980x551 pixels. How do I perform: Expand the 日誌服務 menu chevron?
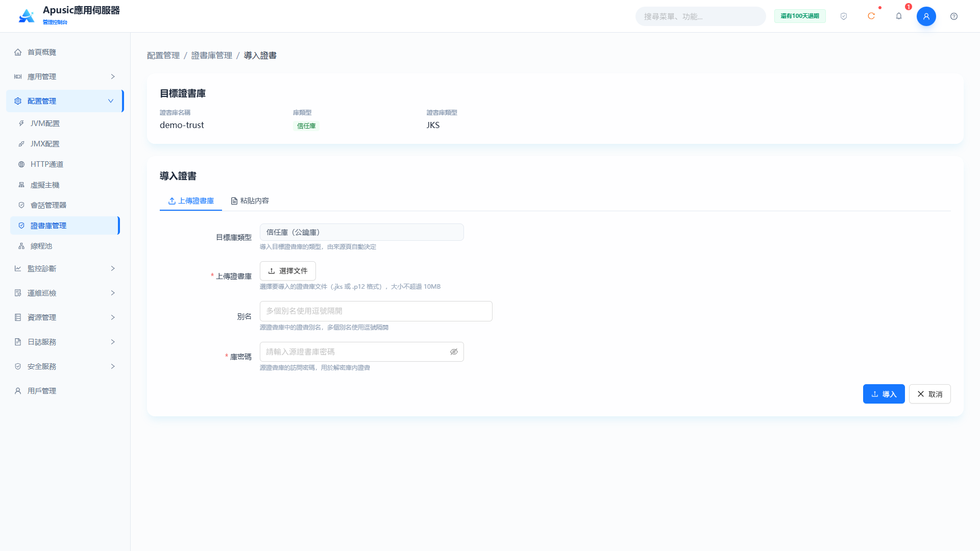pyautogui.click(x=113, y=342)
